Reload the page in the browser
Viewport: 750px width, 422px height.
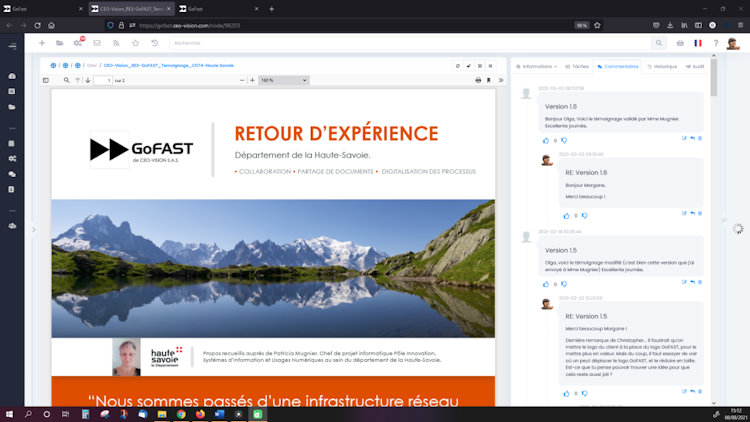pos(37,25)
